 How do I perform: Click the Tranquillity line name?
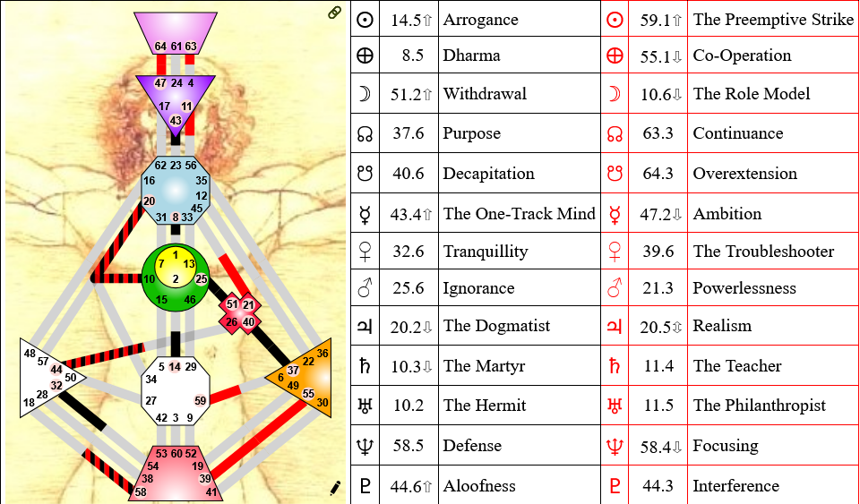486,252
